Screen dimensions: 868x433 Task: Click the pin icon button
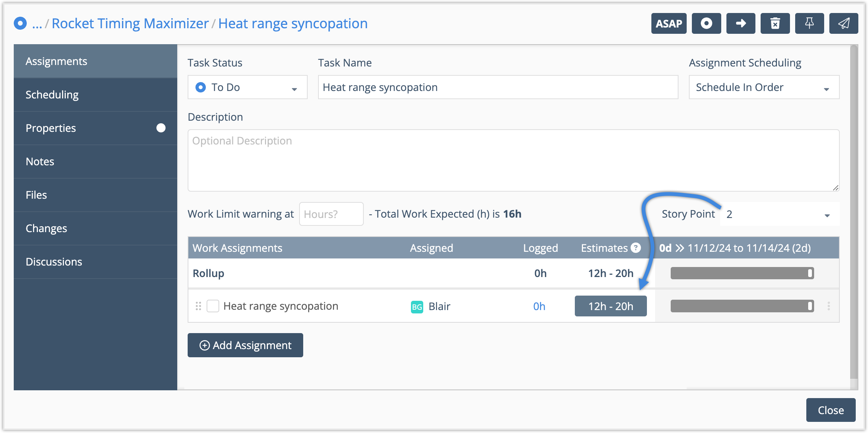tap(809, 23)
